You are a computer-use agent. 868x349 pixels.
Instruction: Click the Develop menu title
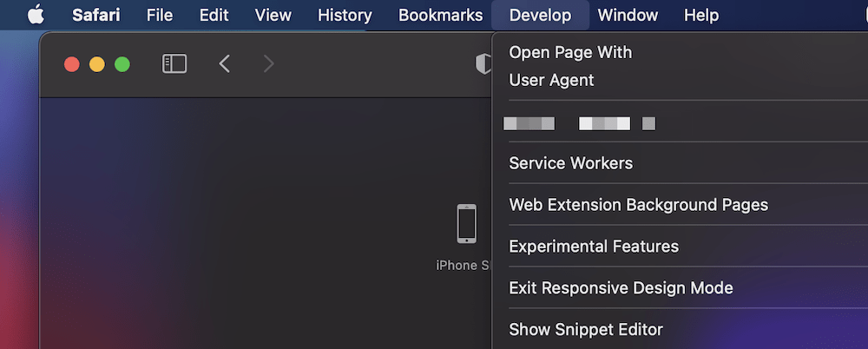click(540, 15)
